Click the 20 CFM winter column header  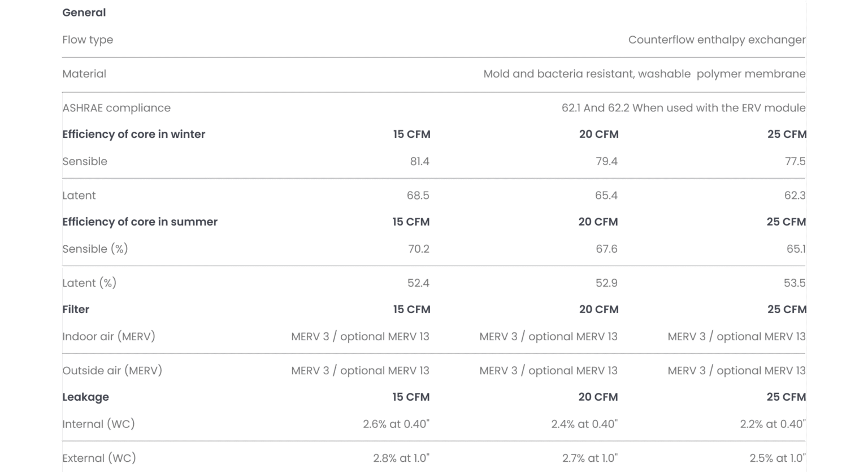click(598, 134)
